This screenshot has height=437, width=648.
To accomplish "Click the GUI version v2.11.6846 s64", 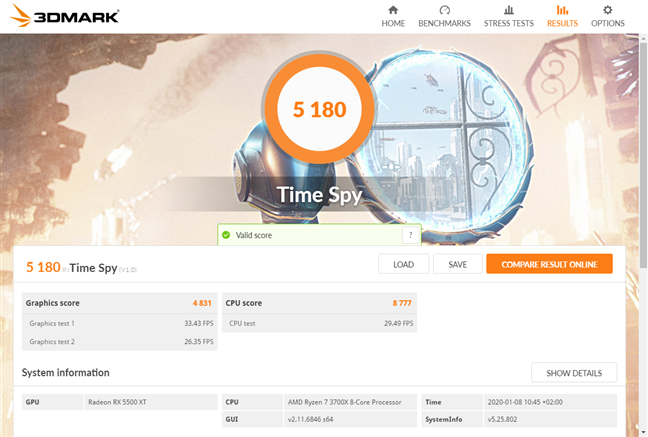I will (x=310, y=419).
